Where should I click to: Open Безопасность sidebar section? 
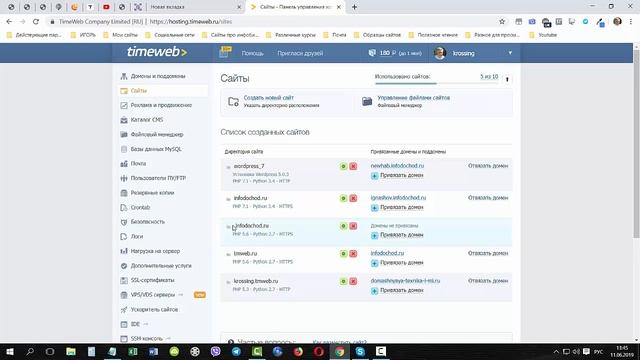pyautogui.click(x=148, y=222)
